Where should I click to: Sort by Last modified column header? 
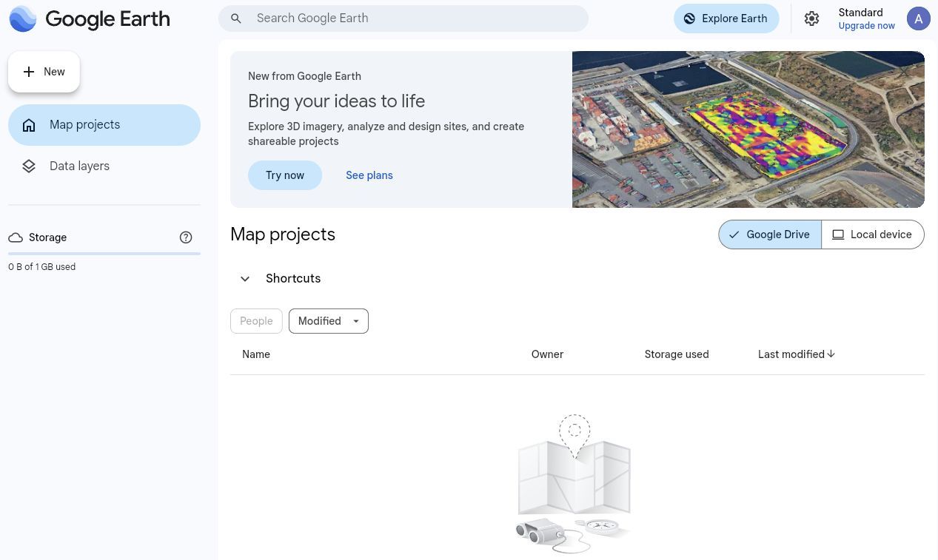(791, 354)
